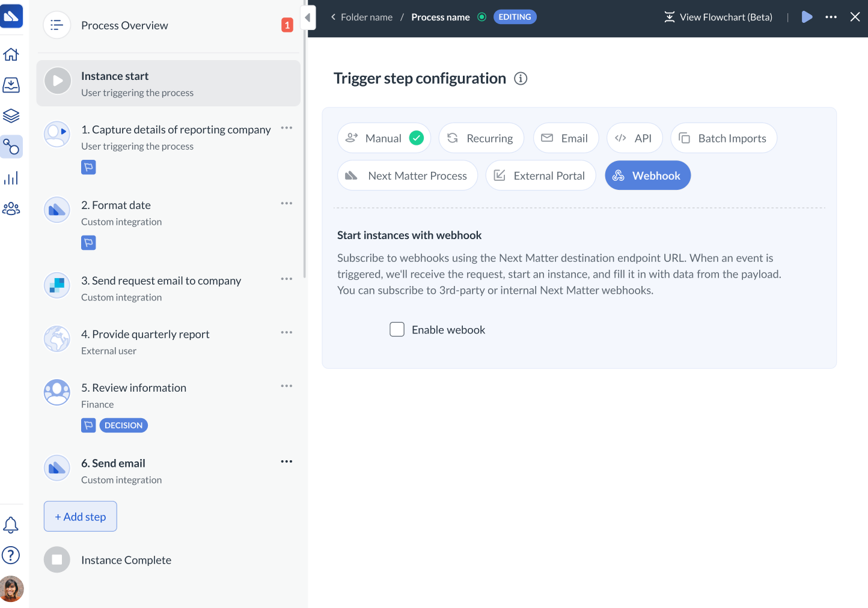Open the analytics bar chart icon
The image size is (868, 608).
point(11,178)
